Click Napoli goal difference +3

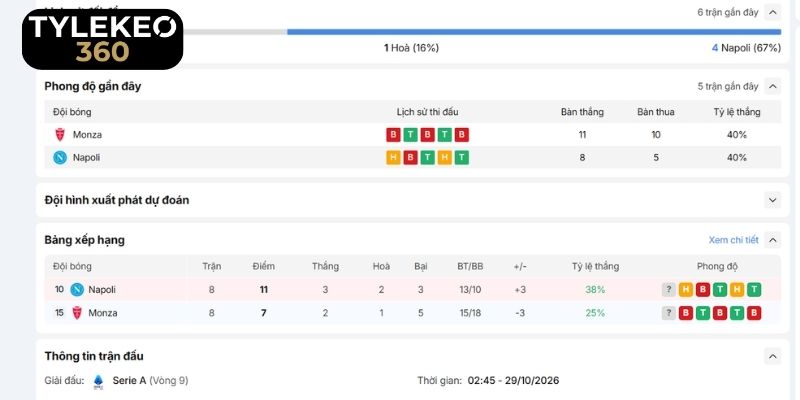520,290
